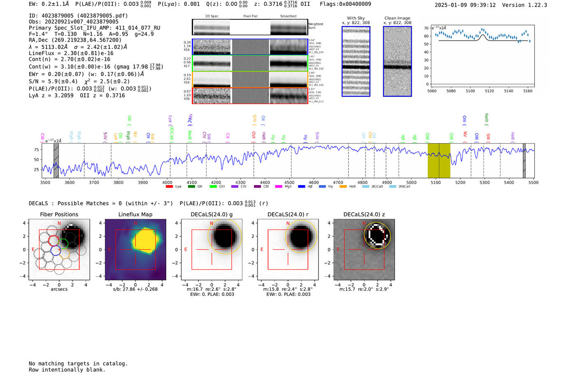This screenshot has width=576, height=392.
Task: Click the (K)CaII legend swatch
Action: coord(366,187)
